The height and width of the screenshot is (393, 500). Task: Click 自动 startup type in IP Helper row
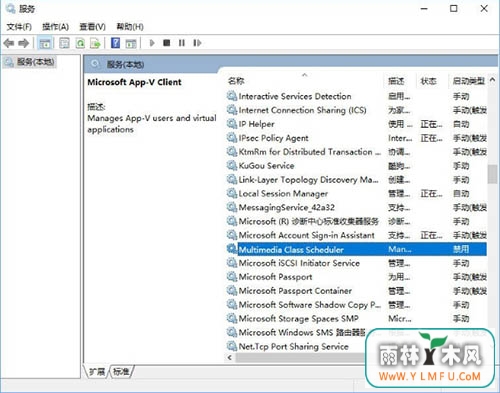tap(461, 124)
